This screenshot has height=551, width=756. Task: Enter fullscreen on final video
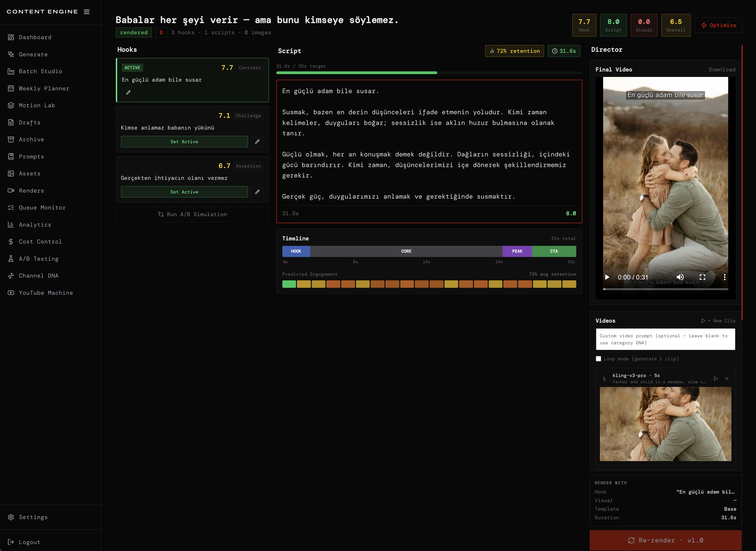pyautogui.click(x=702, y=277)
